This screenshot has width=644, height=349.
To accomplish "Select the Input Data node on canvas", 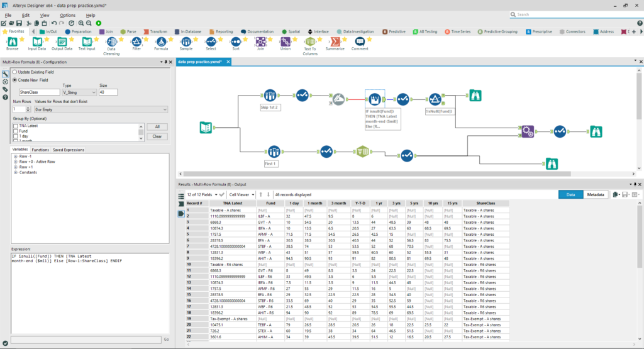I will tap(205, 128).
